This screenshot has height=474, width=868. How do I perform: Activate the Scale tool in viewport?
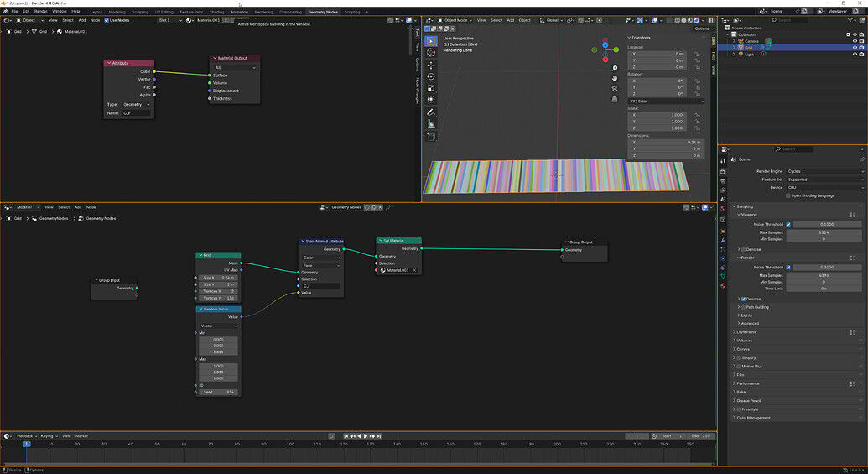point(431,88)
